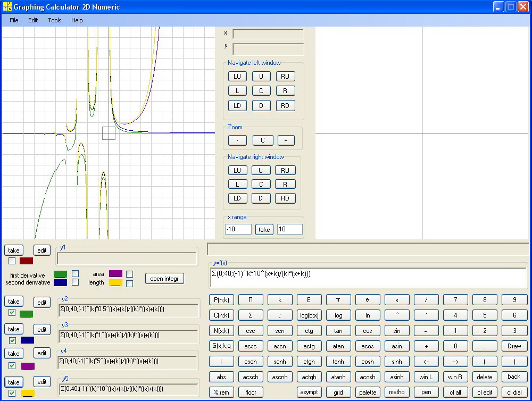Click RU in Navigate left window
532x401 pixels.
click(285, 77)
